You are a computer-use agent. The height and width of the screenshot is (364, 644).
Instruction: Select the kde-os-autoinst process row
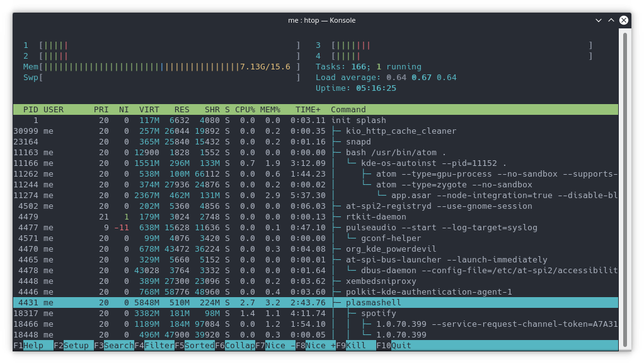point(316,163)
